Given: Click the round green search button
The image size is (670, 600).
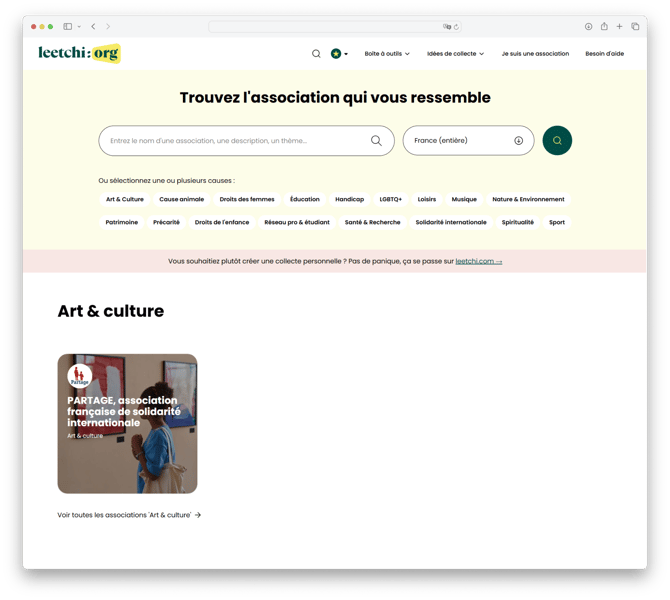Looking at the screenshot, I should coord(557,141).
